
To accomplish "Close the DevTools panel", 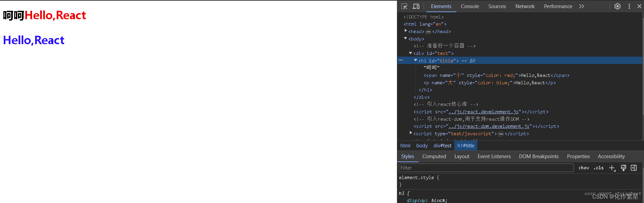I will click(639, 6).
